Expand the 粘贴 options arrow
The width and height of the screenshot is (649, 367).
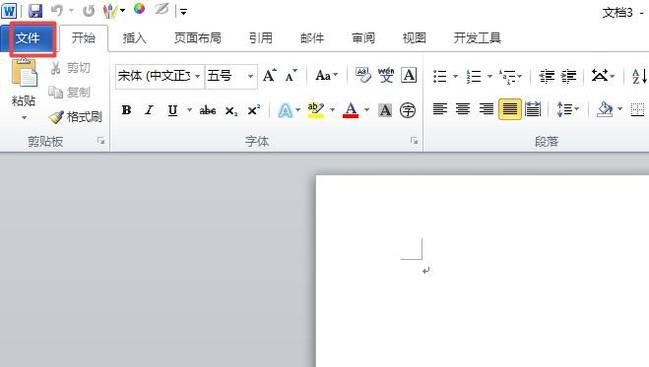point(24,118)
